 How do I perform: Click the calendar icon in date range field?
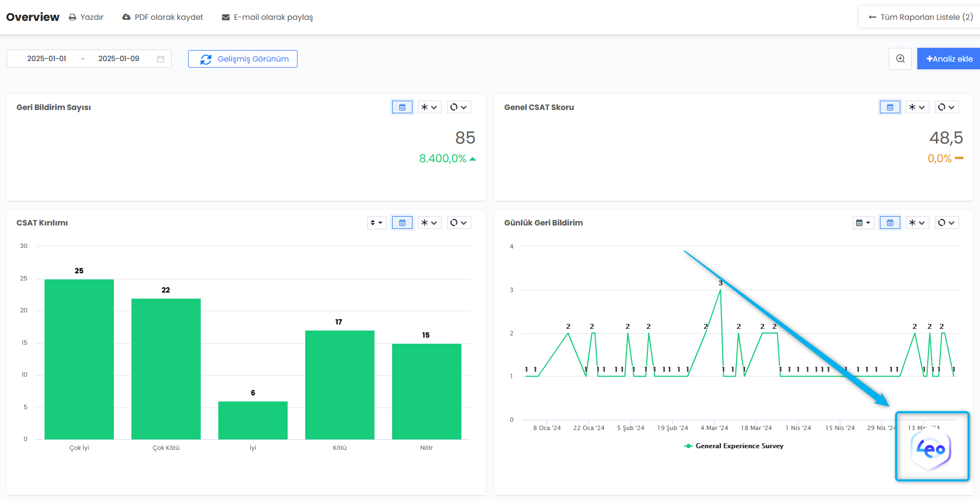click(161, 59)
